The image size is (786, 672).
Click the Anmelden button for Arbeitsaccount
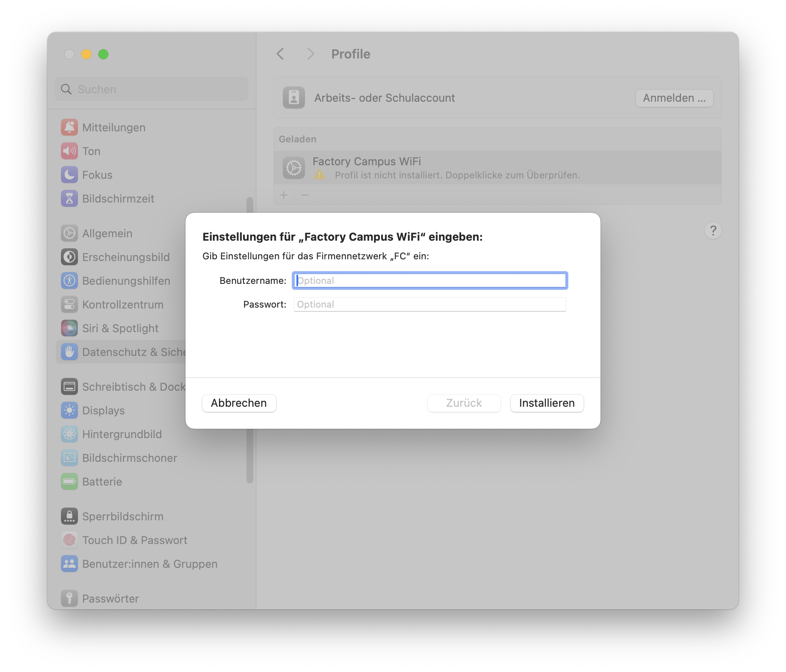point(674,98)
